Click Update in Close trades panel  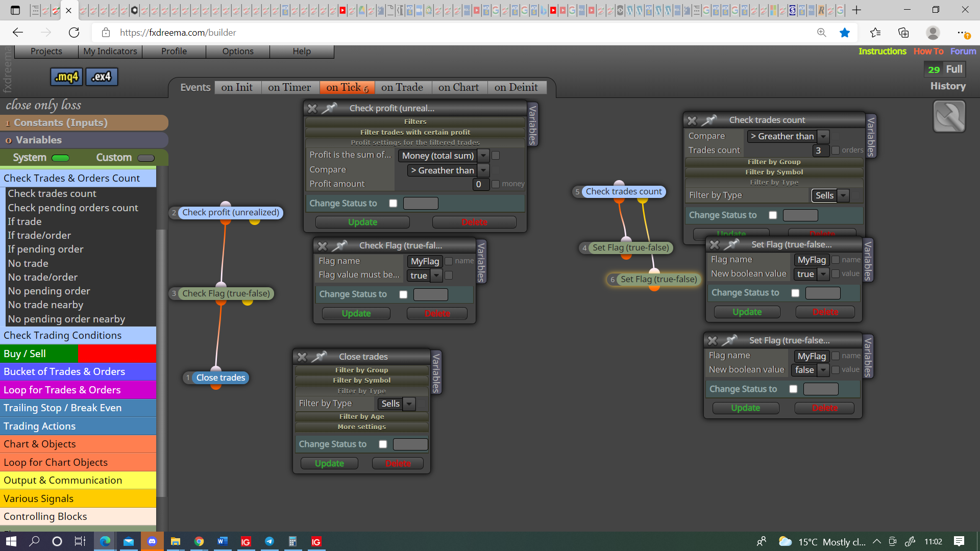329,464
